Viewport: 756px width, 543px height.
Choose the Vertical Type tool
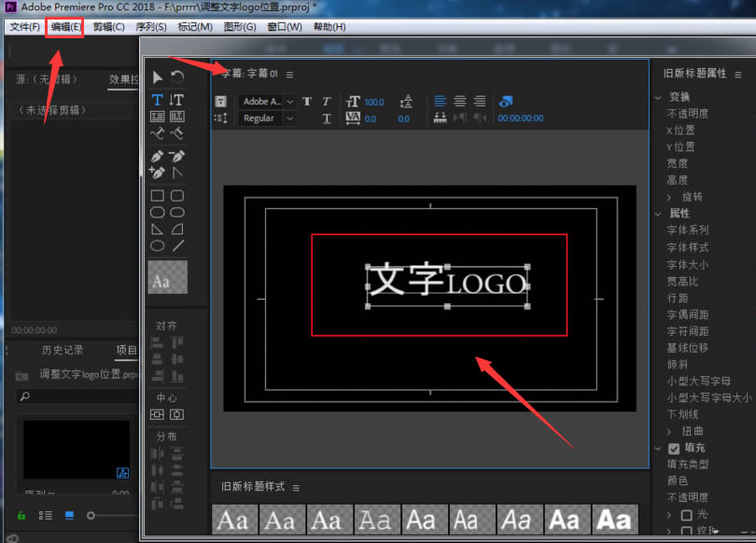point(177,100)
